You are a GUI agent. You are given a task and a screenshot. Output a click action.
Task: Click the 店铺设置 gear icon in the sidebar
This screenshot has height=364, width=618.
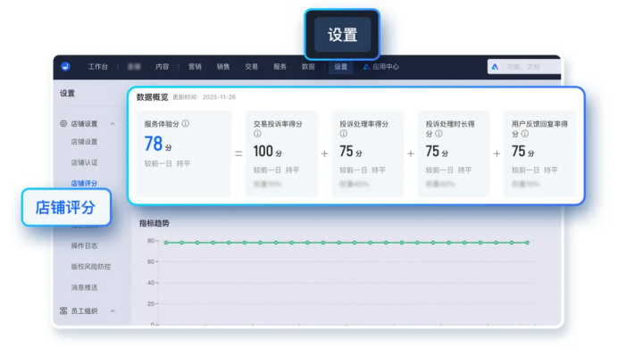pos(63,123)
